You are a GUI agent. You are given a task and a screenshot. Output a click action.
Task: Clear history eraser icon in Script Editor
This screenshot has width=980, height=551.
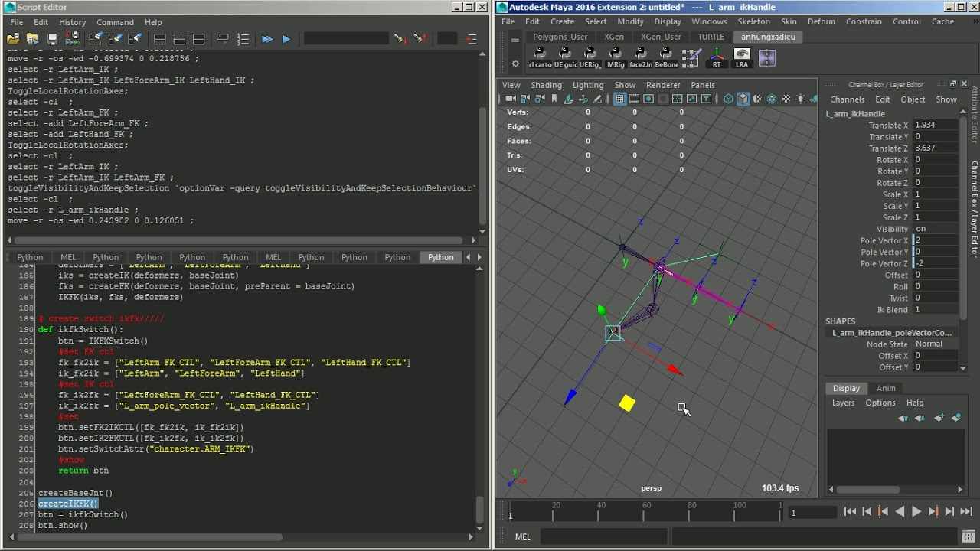tap(96, 38)
